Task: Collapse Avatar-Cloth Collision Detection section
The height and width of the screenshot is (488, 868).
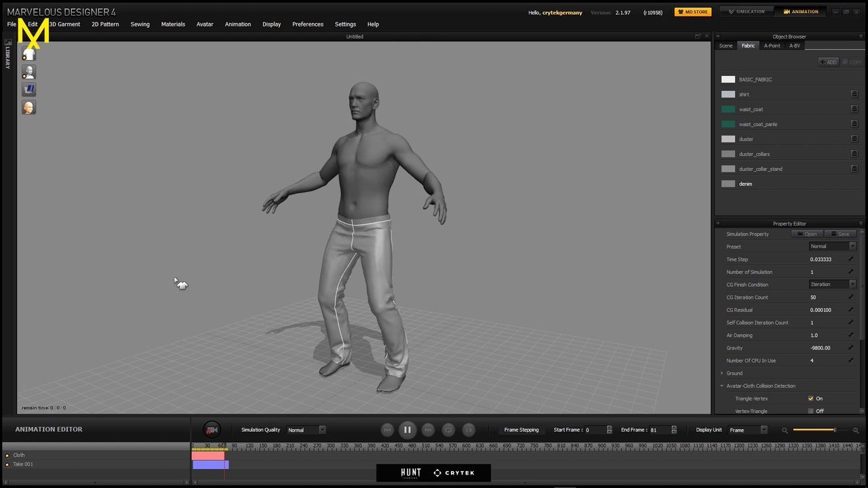Action: [722, 386]
